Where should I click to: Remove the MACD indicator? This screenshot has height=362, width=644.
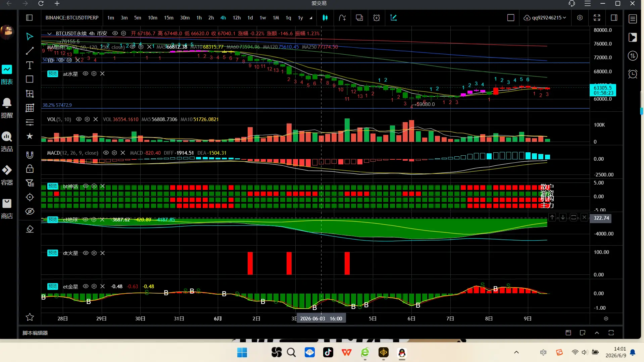(123, 153)
